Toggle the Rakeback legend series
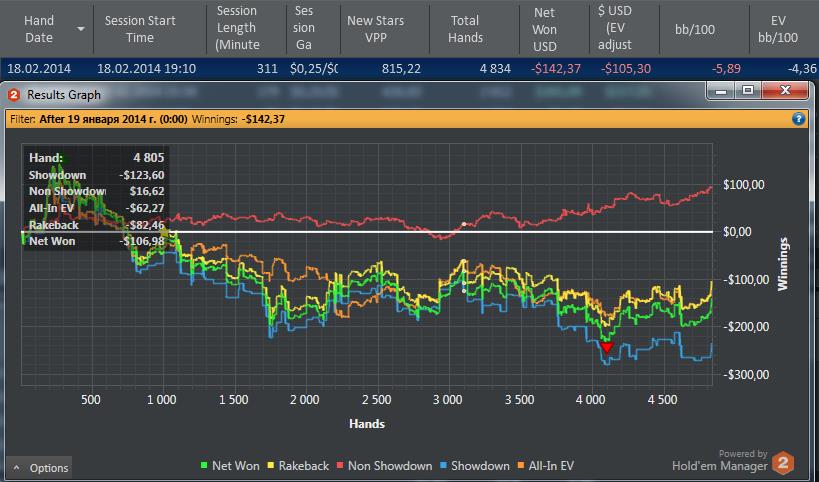Screen dimensions: 819x482 click(x=298, y=465)
